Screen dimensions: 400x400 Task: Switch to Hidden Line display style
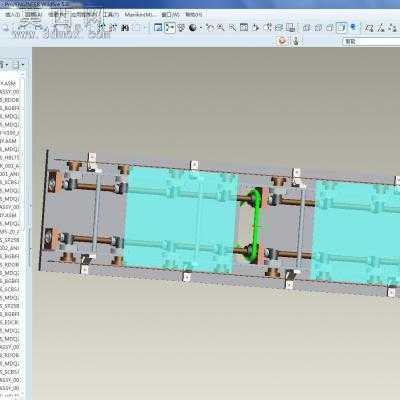tap(318, 28)
